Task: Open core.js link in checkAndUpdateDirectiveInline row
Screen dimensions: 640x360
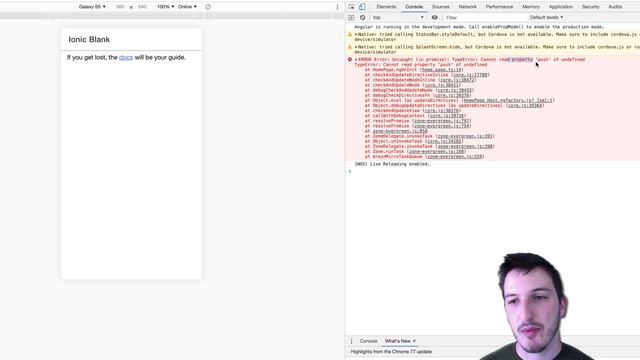Action: coord(470,75)
